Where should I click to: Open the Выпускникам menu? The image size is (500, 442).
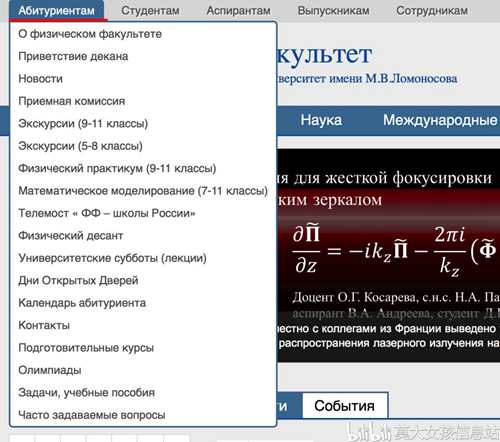coord(333,11)
